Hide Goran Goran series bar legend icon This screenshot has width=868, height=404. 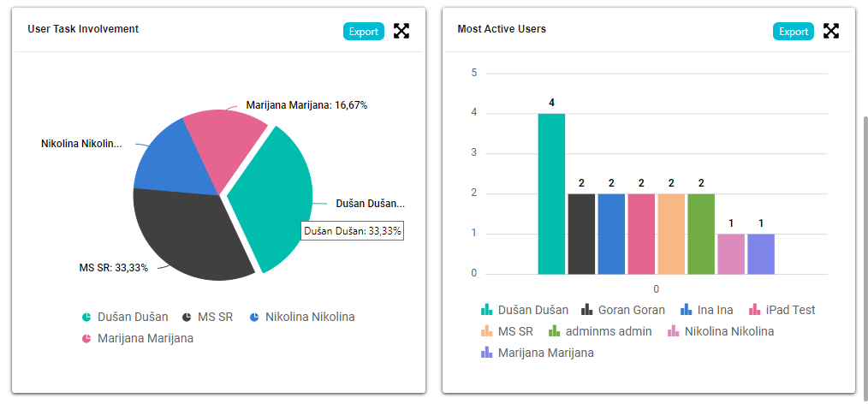(587, 310)
